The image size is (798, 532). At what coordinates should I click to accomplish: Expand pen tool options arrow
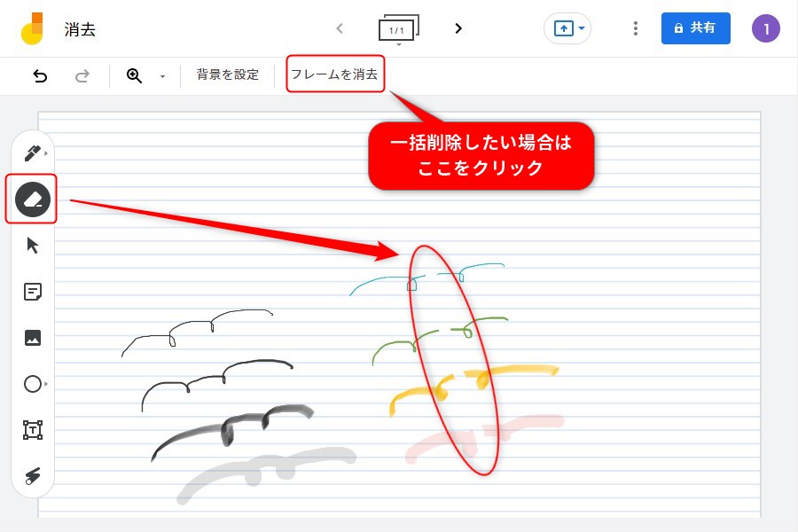tap(46, 153)
